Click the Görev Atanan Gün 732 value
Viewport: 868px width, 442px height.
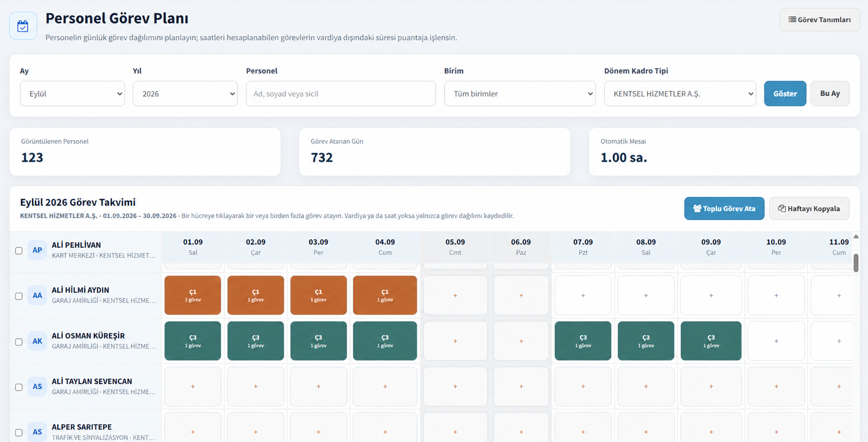pyautogui.click(x=322, y=158)
